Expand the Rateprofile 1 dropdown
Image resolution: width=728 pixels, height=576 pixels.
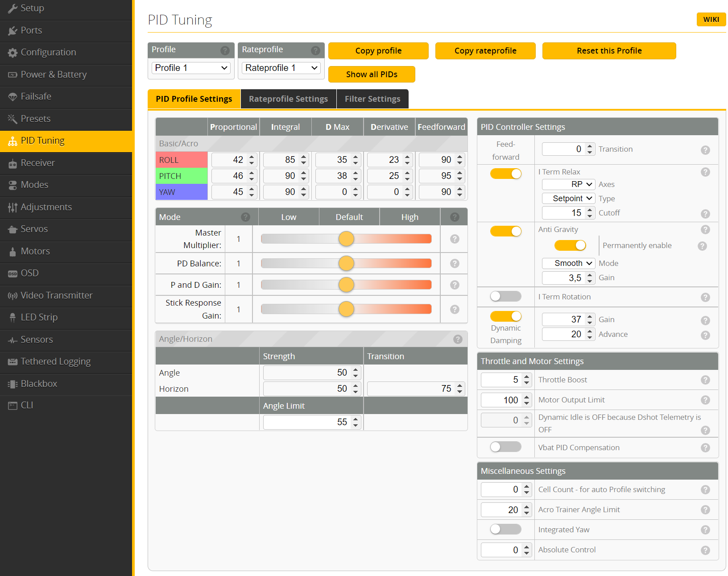pyautogui.click(x=281, y=68)
